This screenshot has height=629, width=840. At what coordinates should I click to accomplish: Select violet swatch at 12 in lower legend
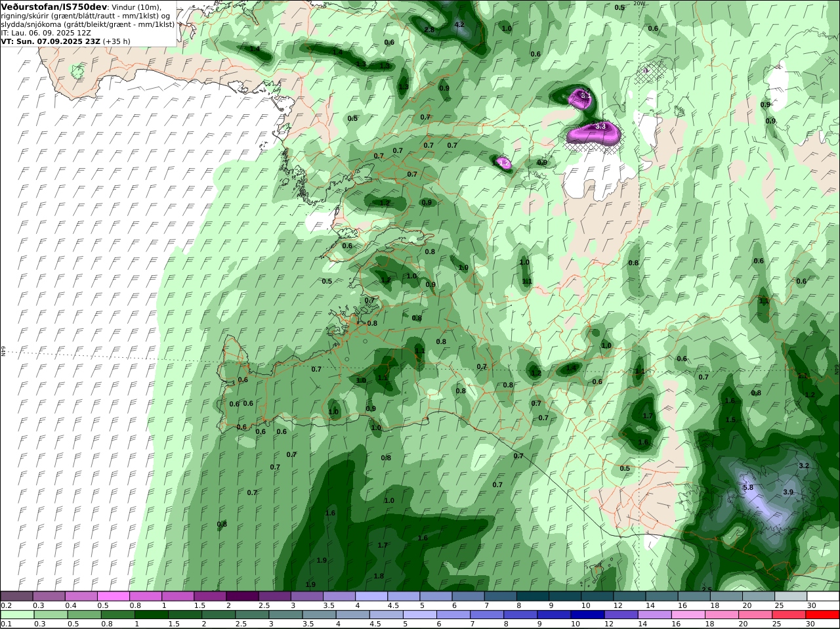[x=620, y=615]
